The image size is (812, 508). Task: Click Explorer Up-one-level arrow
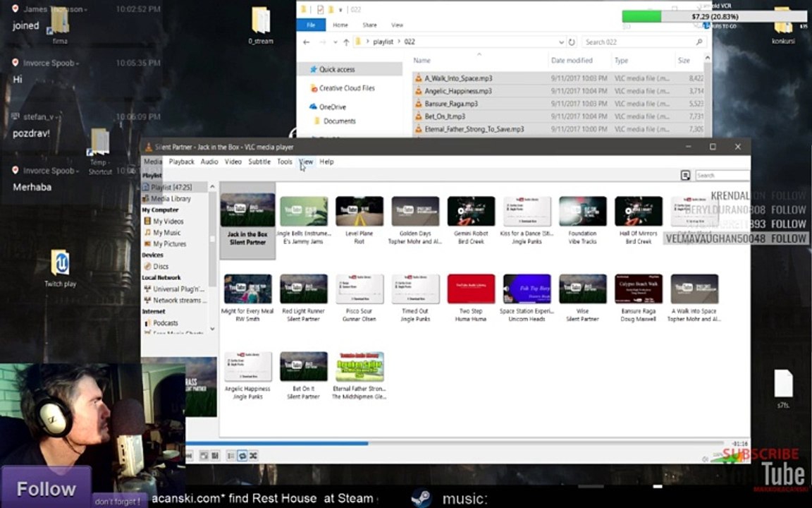(x=346, y=42)
